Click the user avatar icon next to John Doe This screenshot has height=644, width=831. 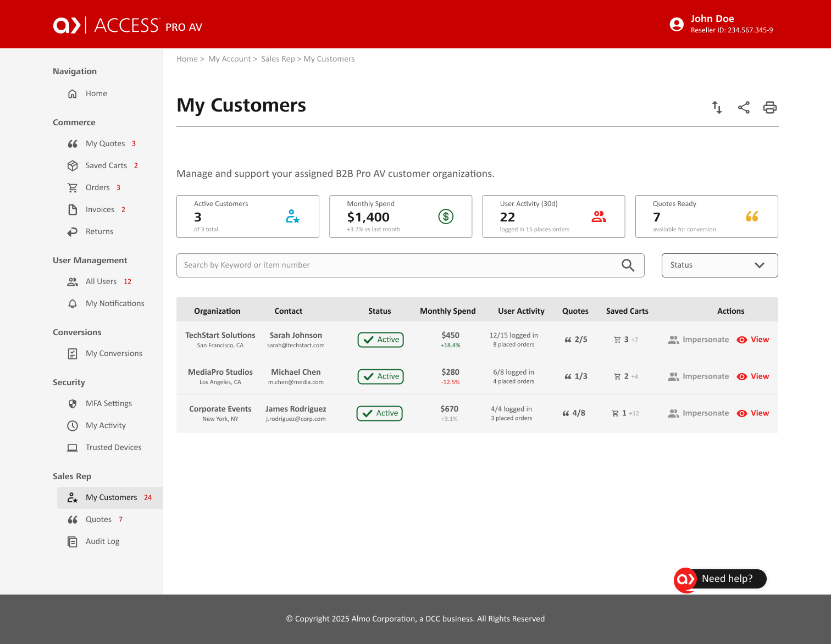coord(677,24)
